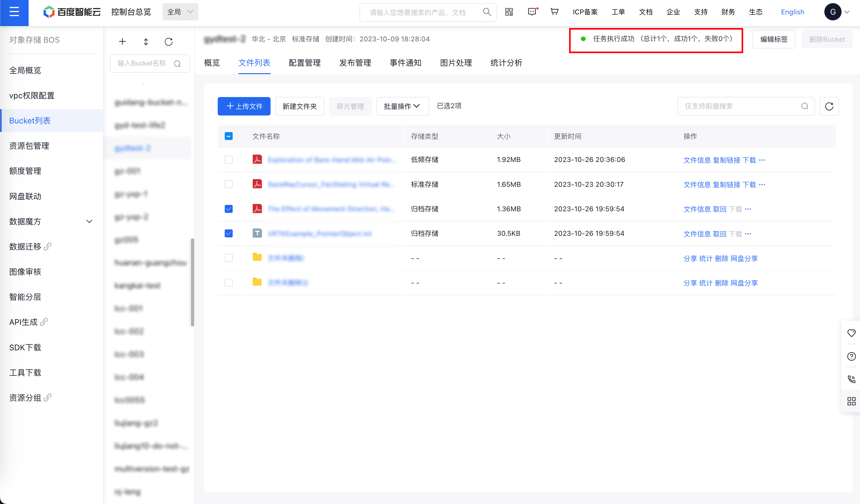Focus the 仅支持前缀搜索 input field
This screenshot has width=860, height=504.
click(x=746, y=106)
